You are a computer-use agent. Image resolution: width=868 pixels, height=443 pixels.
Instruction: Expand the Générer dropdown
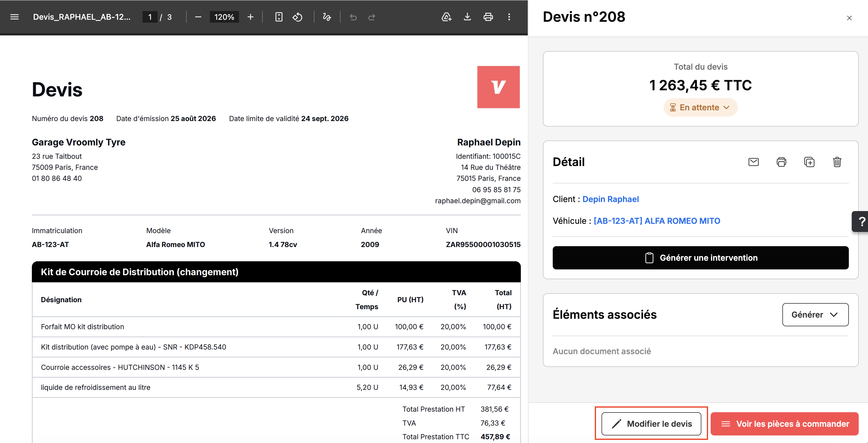(815, 315)
